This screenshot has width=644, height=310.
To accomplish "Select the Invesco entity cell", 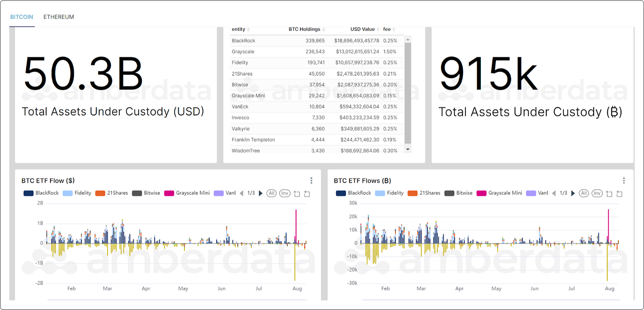I will pos(240,118).
